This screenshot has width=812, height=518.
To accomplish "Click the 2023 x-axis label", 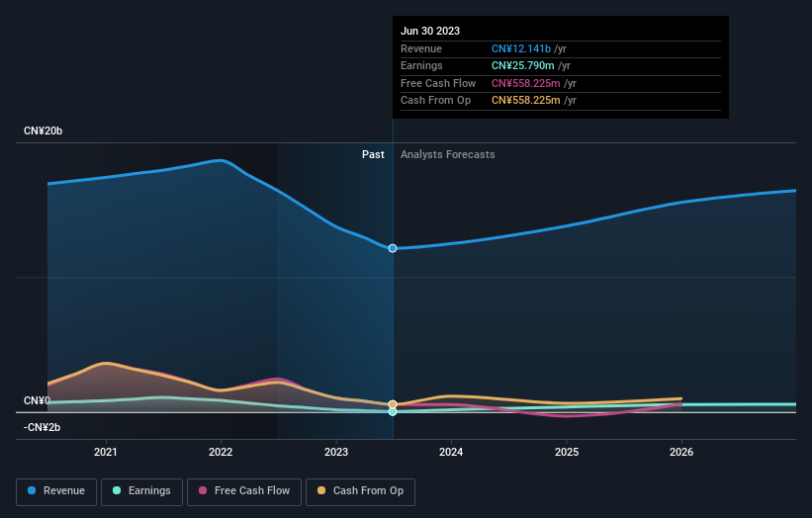I will (336, 453).
